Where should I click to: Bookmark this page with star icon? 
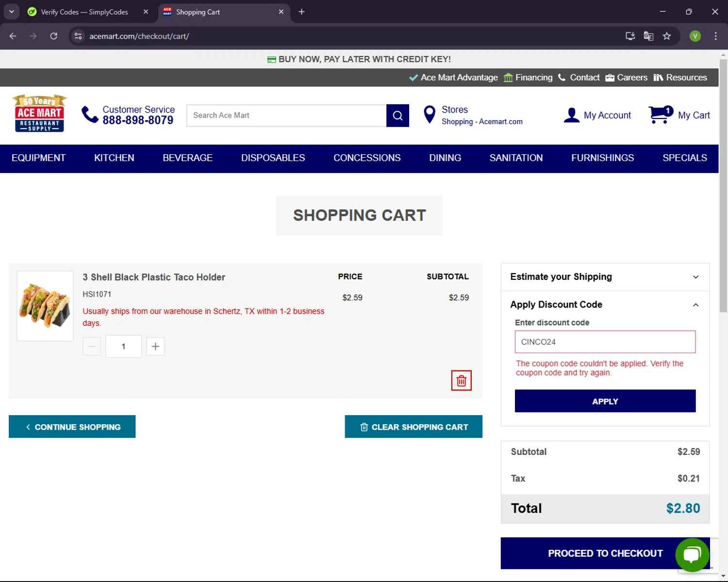click(x=667, y=36)
